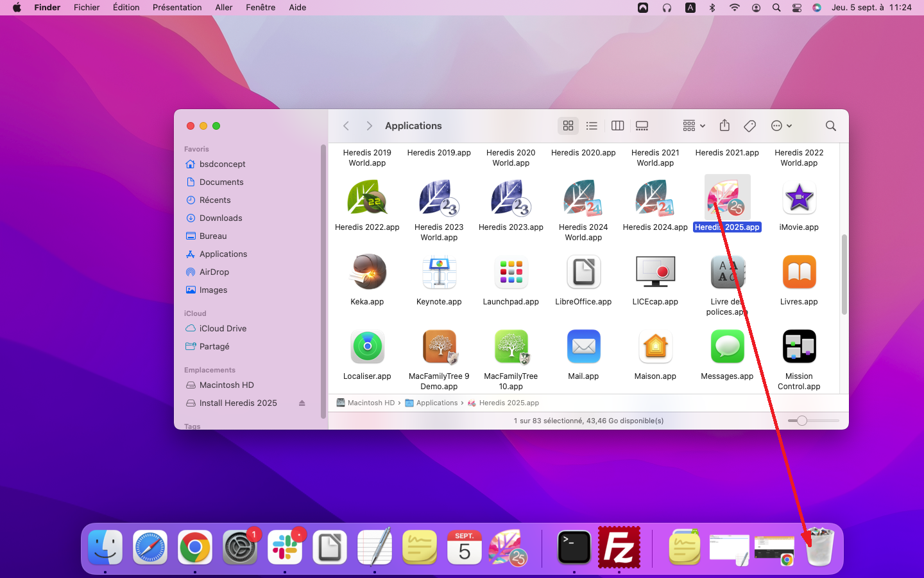The image size is (924, 578).
Task: Select the LibreOffice.app icon
Action: [x=583, y=272]
